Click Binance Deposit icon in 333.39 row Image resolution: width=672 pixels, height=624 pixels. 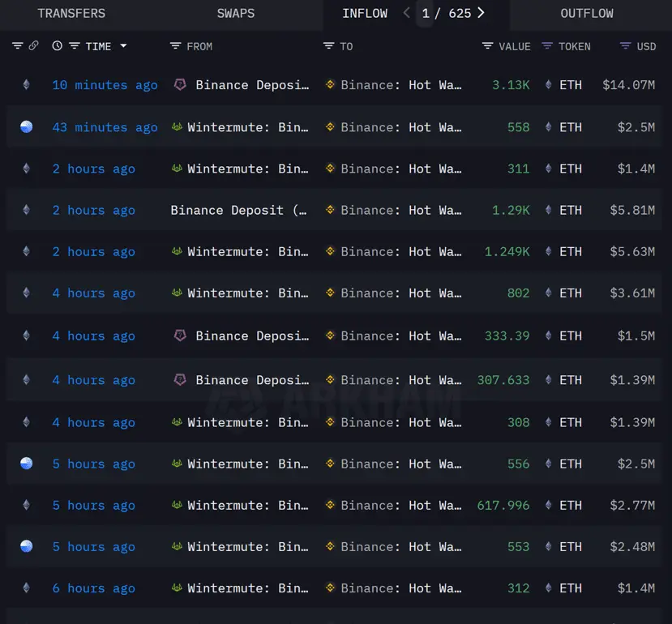(180, 336)
